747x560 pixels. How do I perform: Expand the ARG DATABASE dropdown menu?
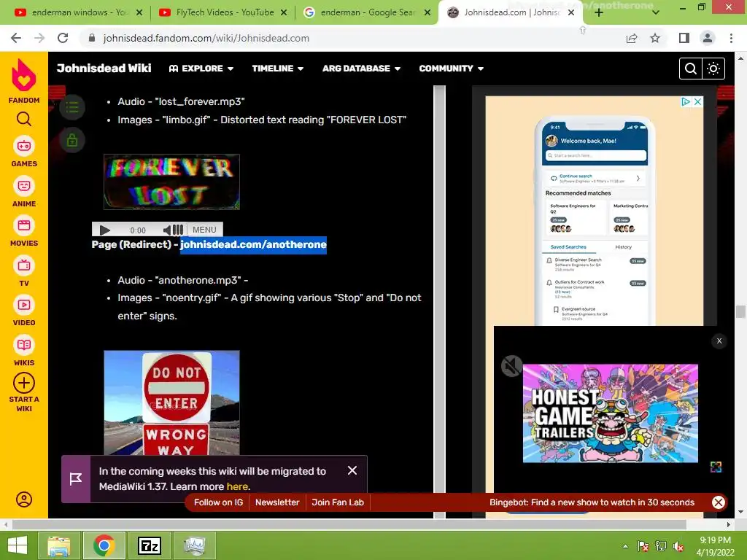[361, 69]
